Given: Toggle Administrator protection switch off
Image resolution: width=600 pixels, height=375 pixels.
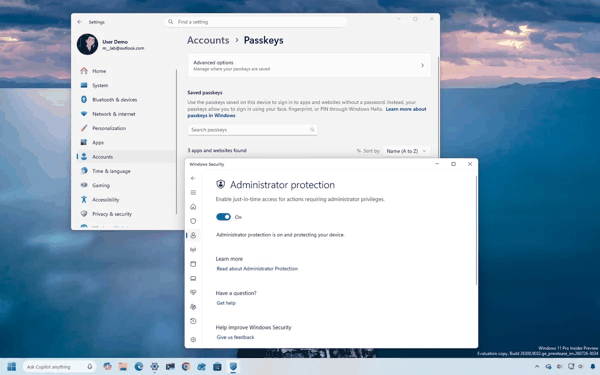Looking at the screenshot, I should pos(223,217).
